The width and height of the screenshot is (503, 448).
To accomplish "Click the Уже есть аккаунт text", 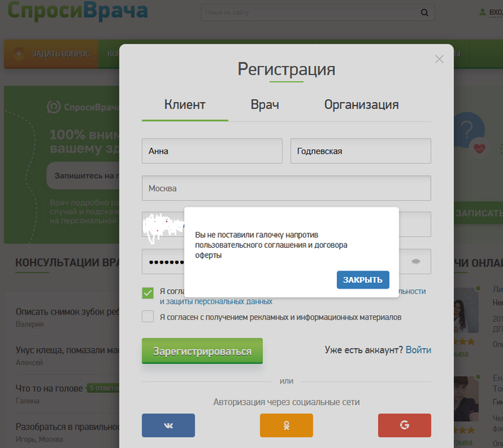I will click(x=364, y=350).
